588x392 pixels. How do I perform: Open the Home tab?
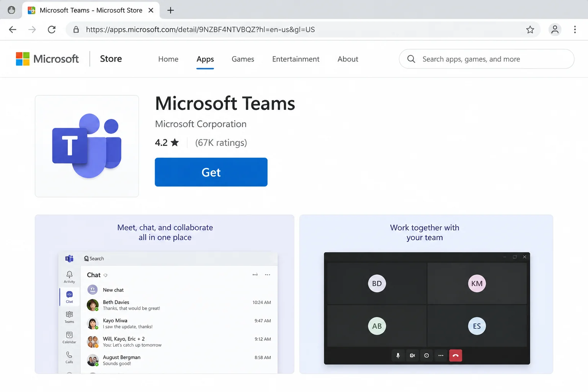(168, 59)
